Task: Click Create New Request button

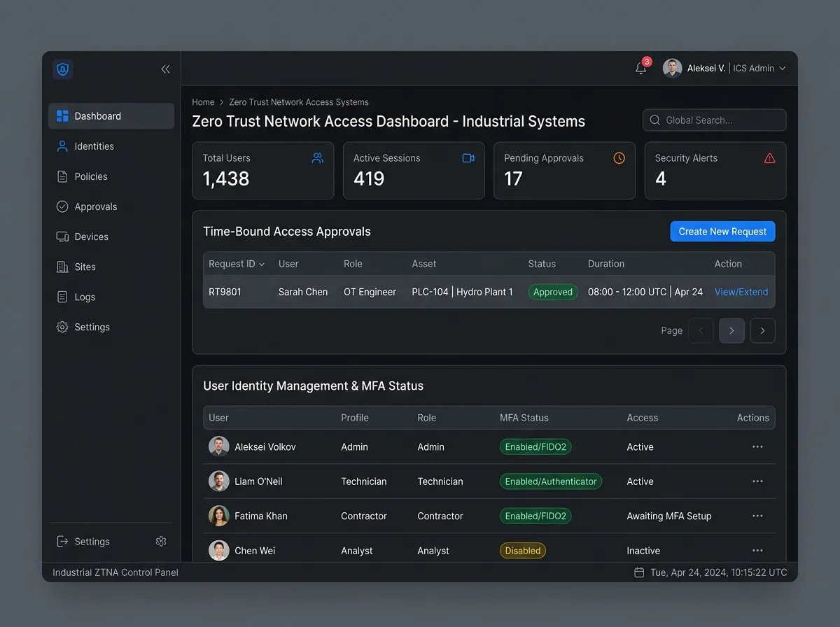Action: point(722,232)
